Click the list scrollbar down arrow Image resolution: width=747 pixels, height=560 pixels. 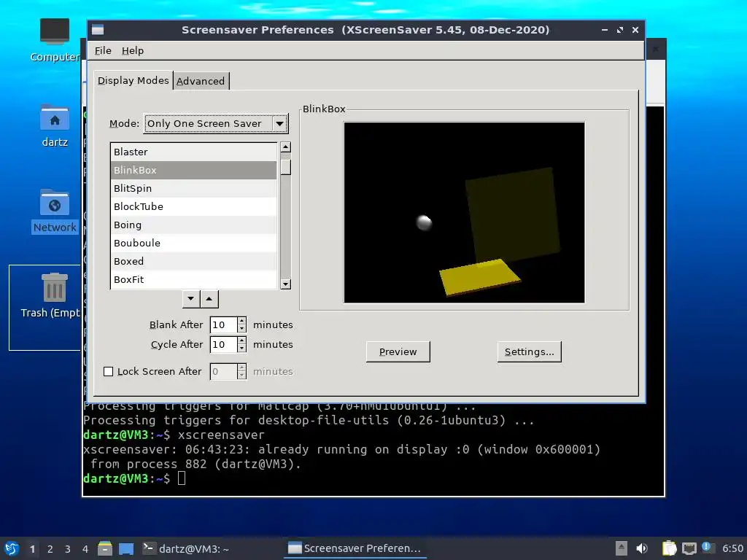(x=285, y=284)
